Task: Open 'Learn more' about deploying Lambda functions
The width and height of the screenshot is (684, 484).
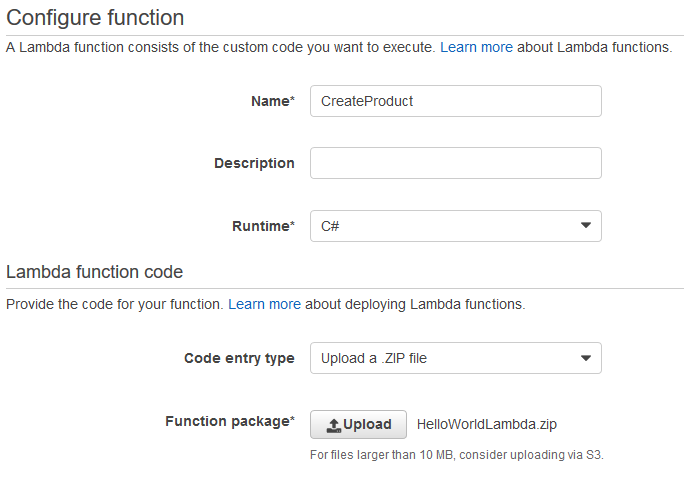Action: tap(264, 304)
